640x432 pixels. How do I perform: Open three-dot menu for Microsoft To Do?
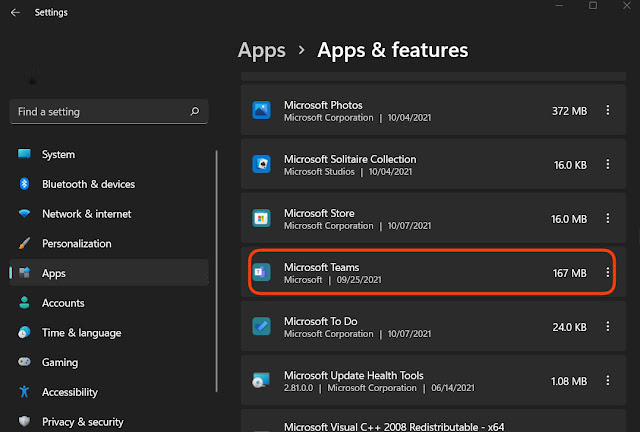click(x=608, y=326)
